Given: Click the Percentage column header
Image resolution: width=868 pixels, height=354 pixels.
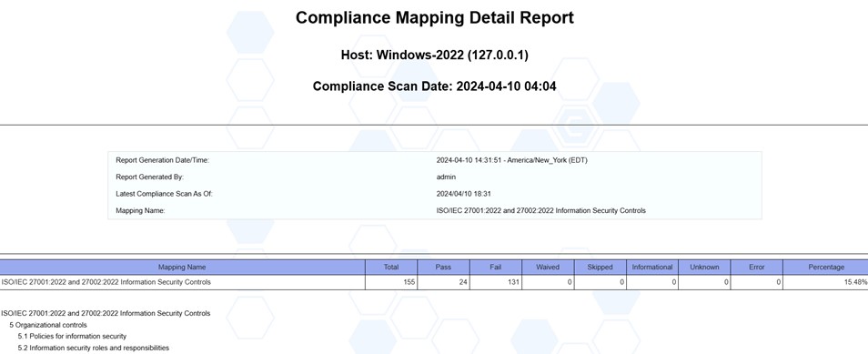Looking at the screenshot, I should (x=825, y=267).
